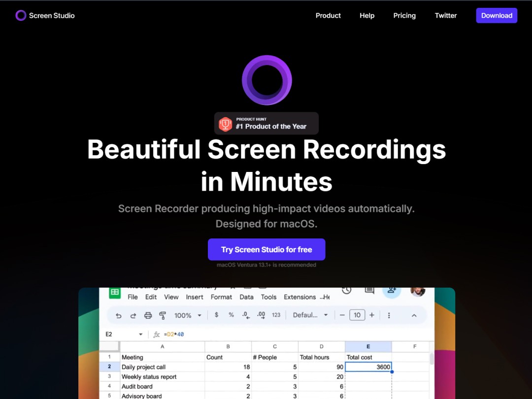The width and height of the screenshot is (532, 399).
Task: Apply currency format using the $ icon
Action: (216, 315)
